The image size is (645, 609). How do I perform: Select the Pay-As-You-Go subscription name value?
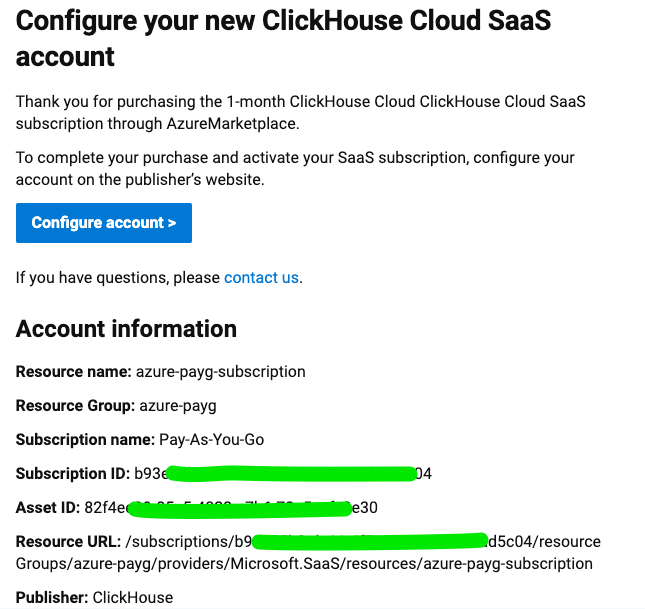pos(211,440)
